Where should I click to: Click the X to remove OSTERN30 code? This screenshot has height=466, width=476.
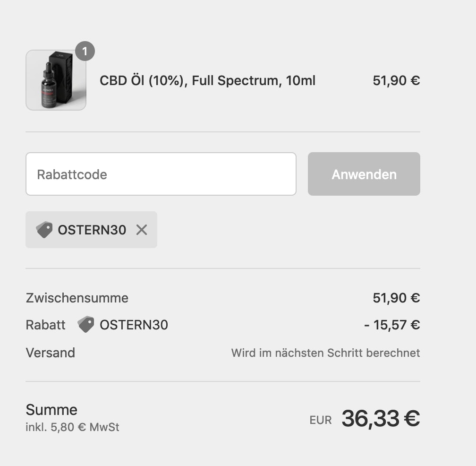pos(141,230)
